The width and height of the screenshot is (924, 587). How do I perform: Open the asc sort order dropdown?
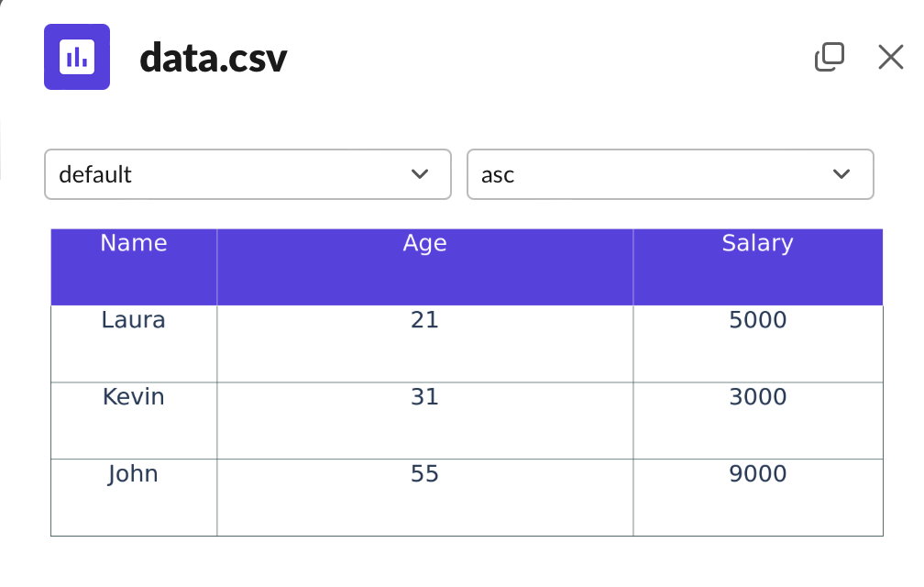[670, 174]
